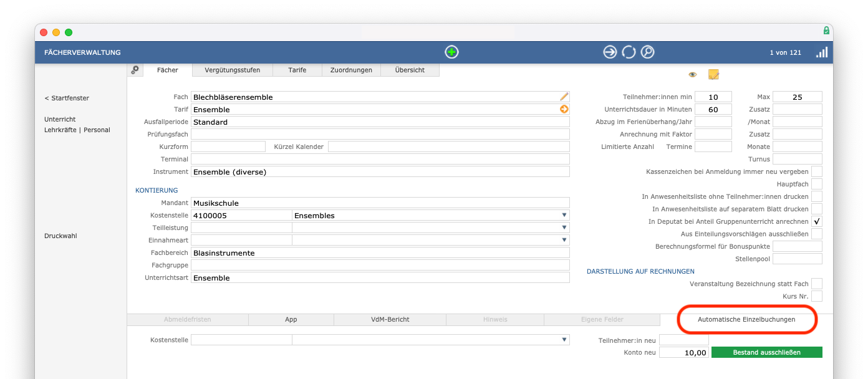This screenshot has height=379, width=868.
Task: Click the gear settings icon left of Fächer tab
Action: [135, 70]
